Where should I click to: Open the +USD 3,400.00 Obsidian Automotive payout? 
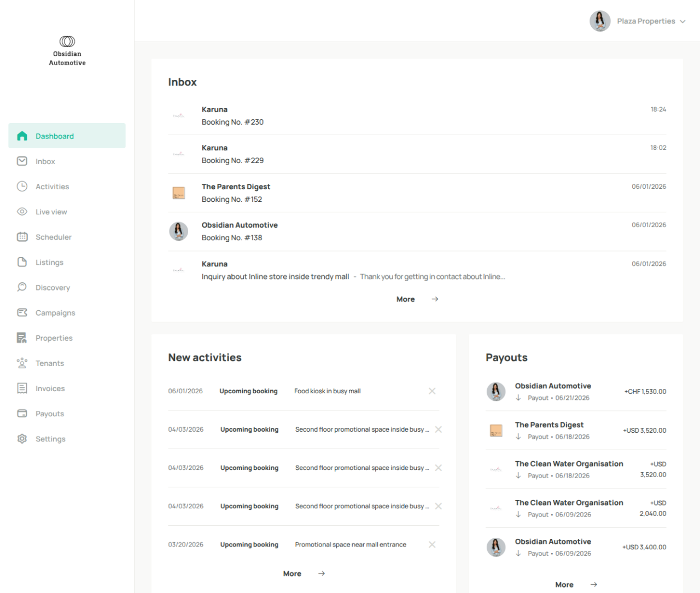(576, 547)
